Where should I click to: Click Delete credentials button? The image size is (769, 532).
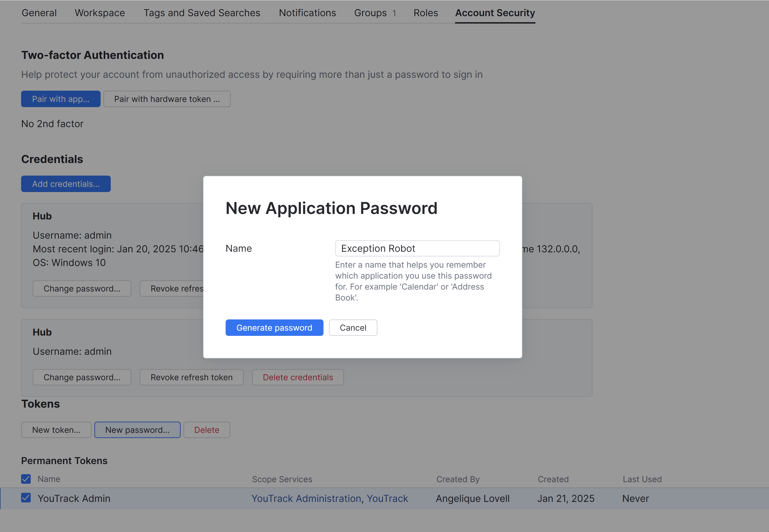coord(297,377)
